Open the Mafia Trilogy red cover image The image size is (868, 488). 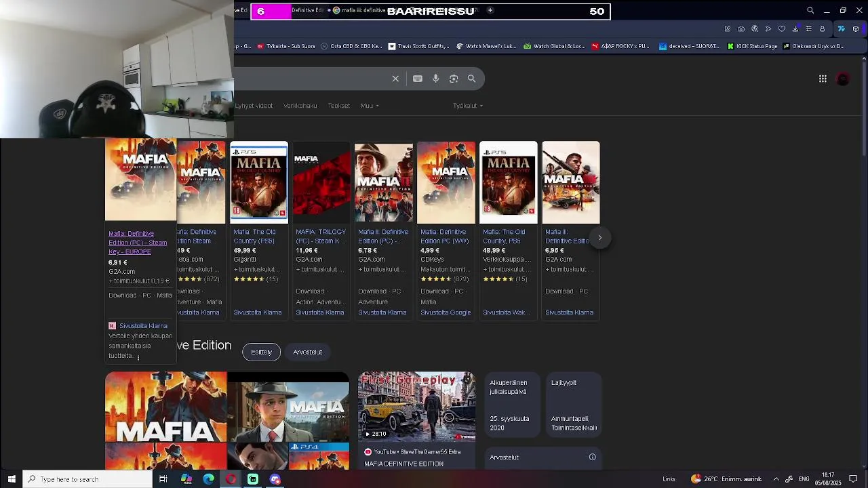click(x=321, y=182)
